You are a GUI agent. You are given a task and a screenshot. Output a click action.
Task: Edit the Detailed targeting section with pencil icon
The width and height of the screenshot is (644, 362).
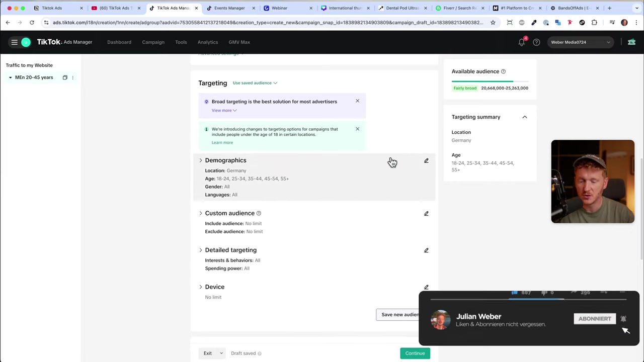coord(426,250)
